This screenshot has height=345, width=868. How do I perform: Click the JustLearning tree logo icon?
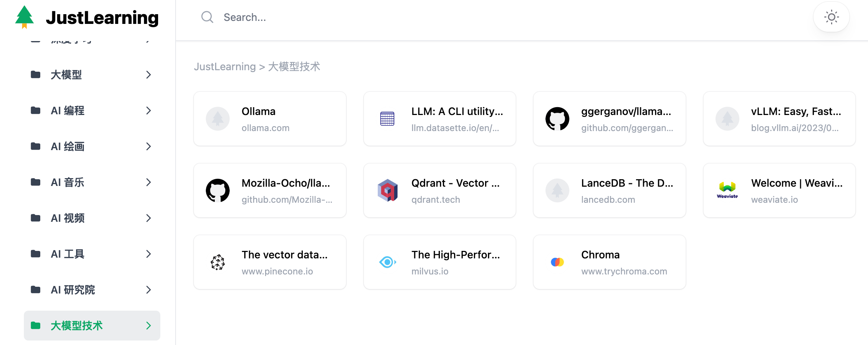[x=25, y=17]
